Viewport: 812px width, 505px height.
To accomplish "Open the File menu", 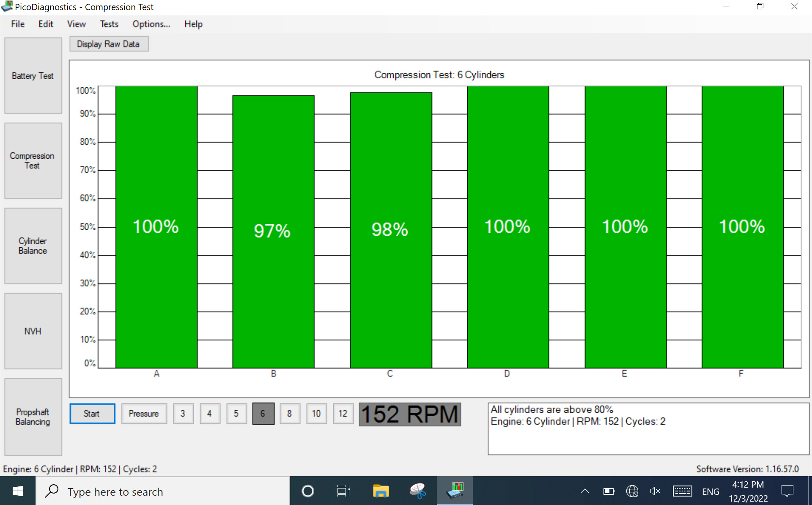I will (18, 24).
